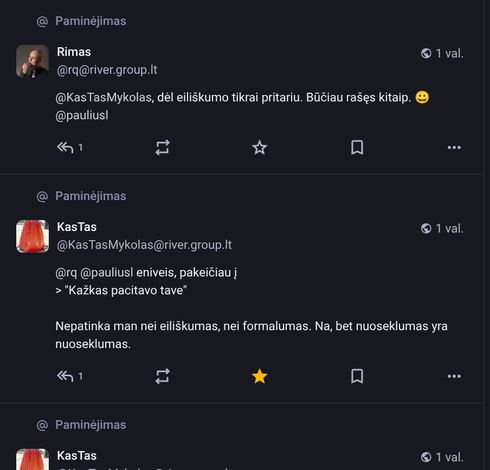
Task: Boost KasTas's post about nuoseklumas
Action: pyautogui.click(x=163, y=376)
